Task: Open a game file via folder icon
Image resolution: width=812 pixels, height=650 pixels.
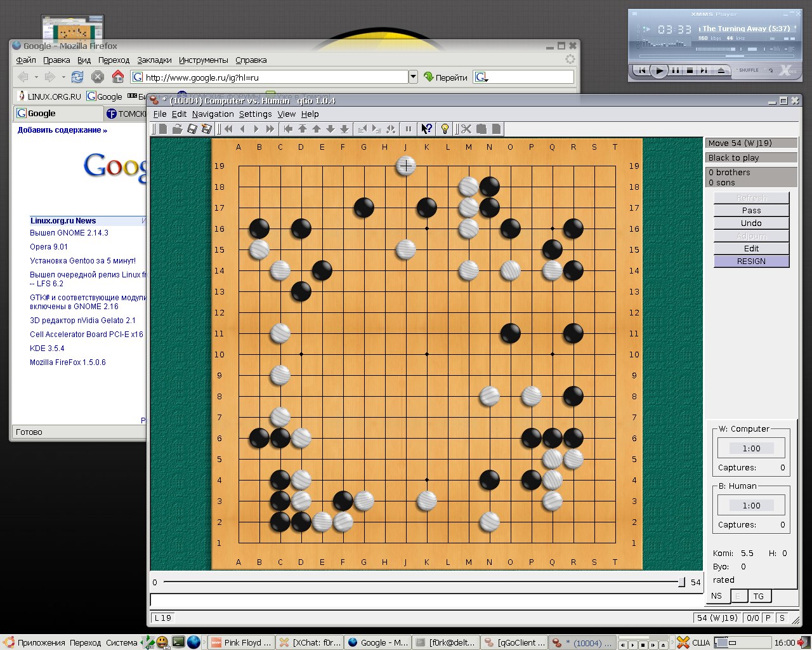Action: pyautogui.click(x=177, y=129)
